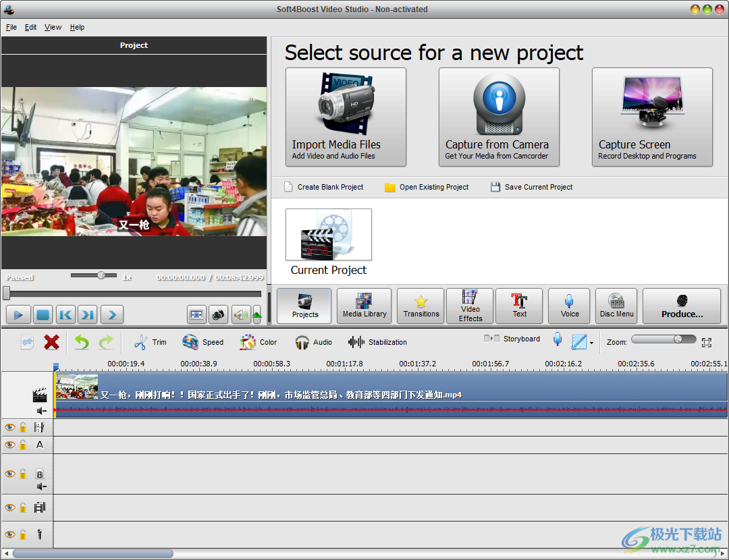Open the File menu
The image size is (729, 560).
pos(11,27)
